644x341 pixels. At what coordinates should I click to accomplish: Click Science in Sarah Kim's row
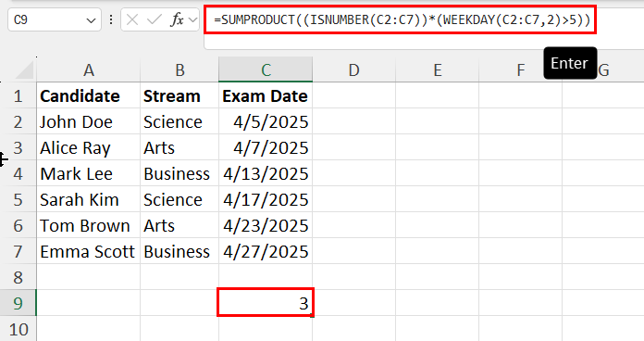180,199
